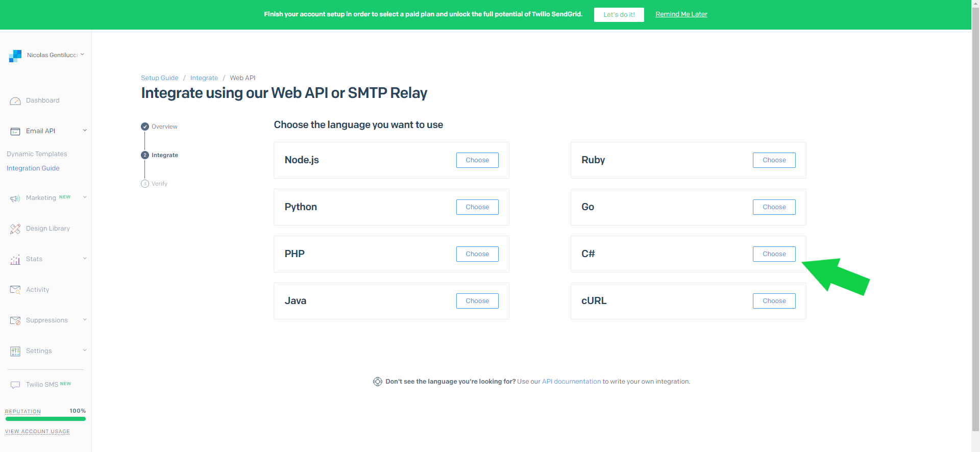Viewport: 980px width, 452px height.
Task: Click the Suppressions blocked mail icon
Action: coord(15,320)
